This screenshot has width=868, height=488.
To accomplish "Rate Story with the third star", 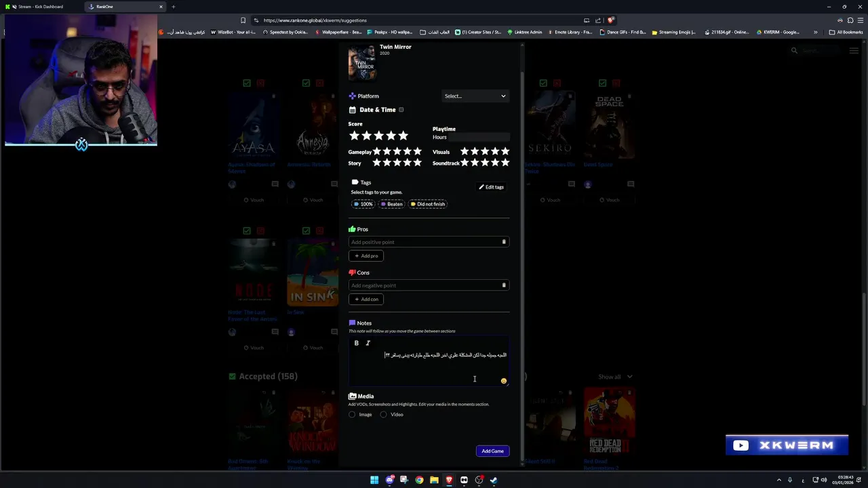I will click(x=397, y=163).
